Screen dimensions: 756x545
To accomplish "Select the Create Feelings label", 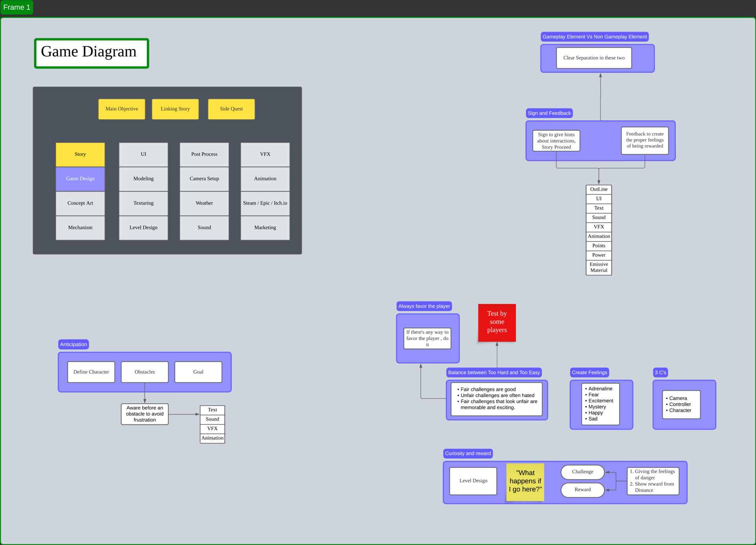I will [x=589, y=372].
